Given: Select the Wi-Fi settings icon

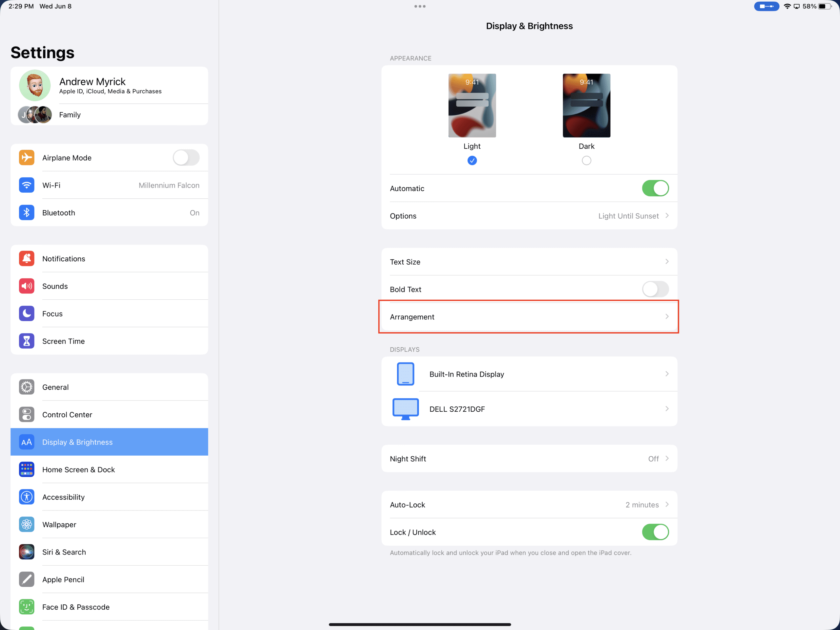Looking at the screenshot, I should 27,185.
